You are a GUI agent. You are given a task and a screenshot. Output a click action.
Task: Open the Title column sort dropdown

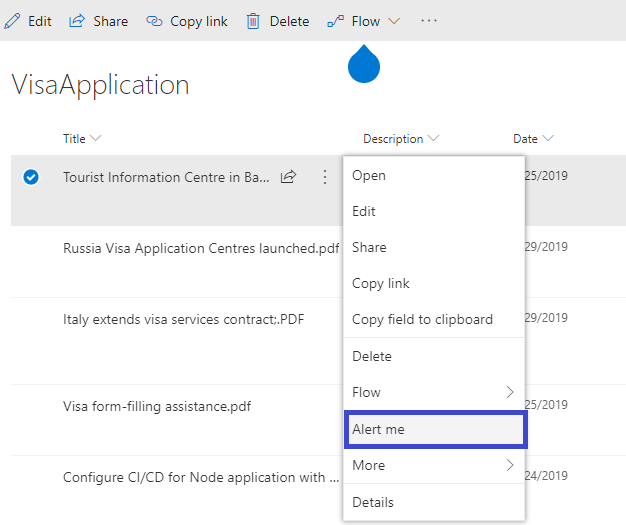coord(96,139)
